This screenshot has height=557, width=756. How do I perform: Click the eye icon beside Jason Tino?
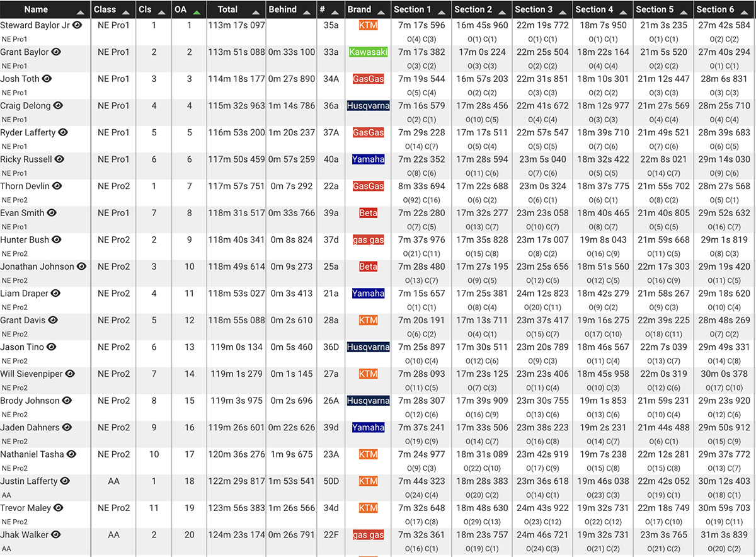point(52,347)
